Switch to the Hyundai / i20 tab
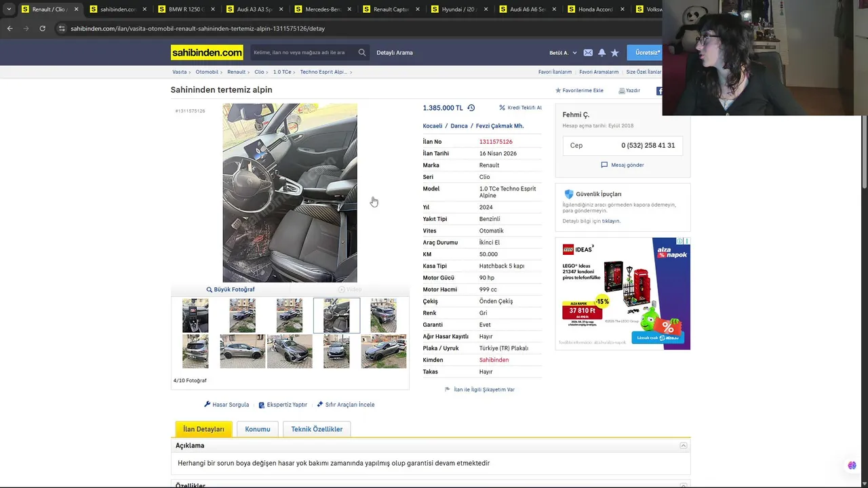This screenshot has width=868, height=488. tap(458, 9)
